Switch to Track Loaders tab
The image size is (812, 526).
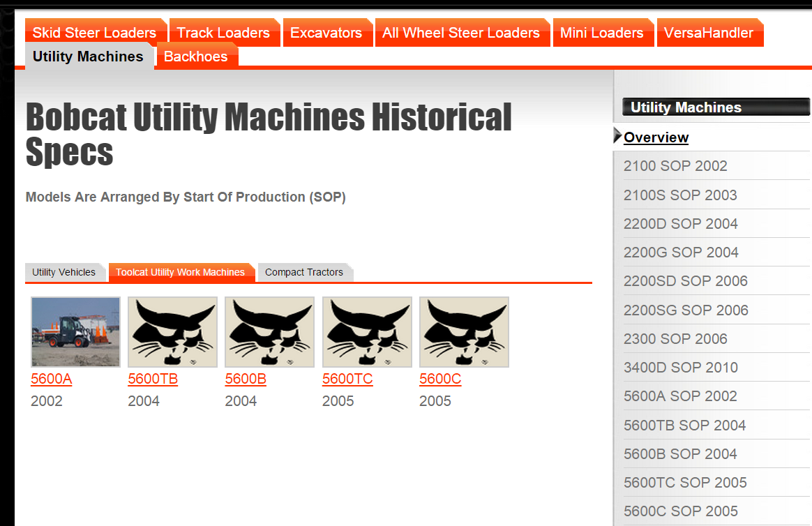[x=225, y=33]
